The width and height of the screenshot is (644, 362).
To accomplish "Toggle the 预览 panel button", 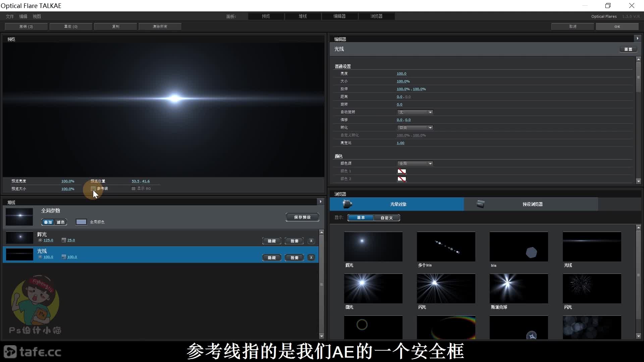I will point(266,16).
